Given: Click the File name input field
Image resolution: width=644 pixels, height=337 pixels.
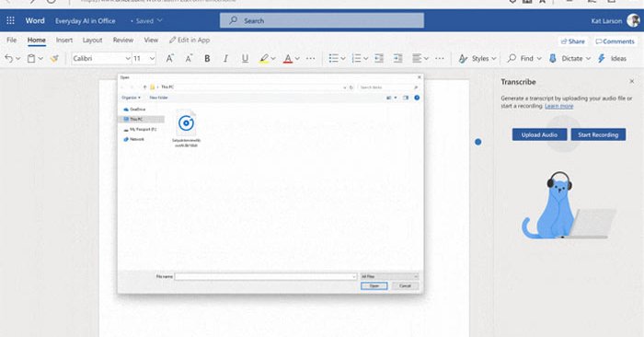Looking at the screenshot, I should (x=265, y=276).
